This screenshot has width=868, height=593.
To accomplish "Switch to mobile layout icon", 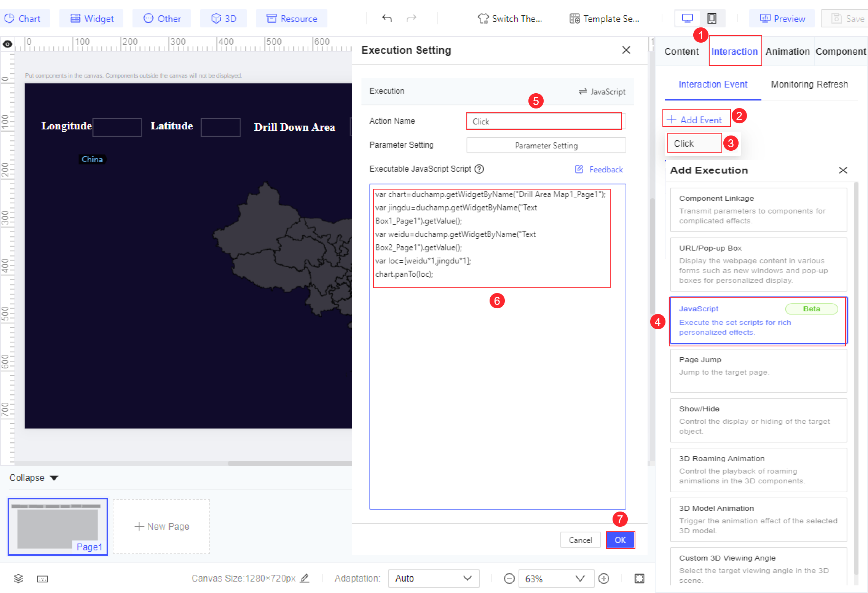I will (712, 18).
